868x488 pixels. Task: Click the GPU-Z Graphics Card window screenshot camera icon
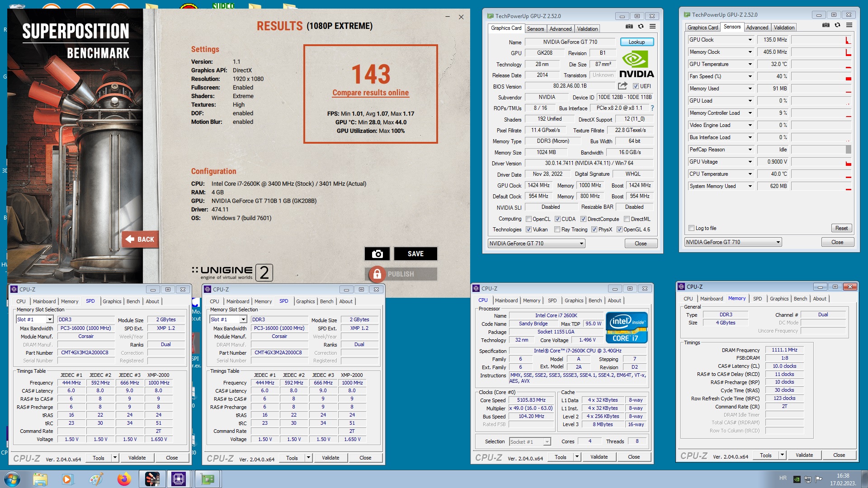coord(629,26)
